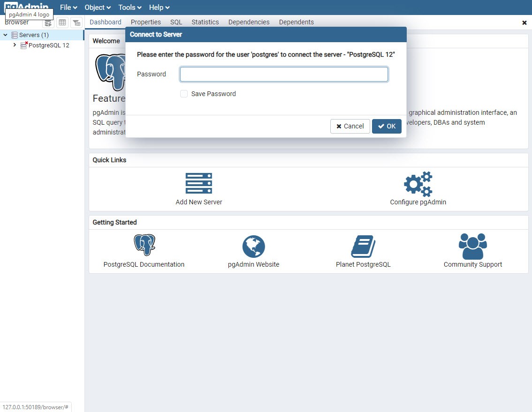Switch to the Dashboard tab

pyautogui.click(x=106, y=22)
